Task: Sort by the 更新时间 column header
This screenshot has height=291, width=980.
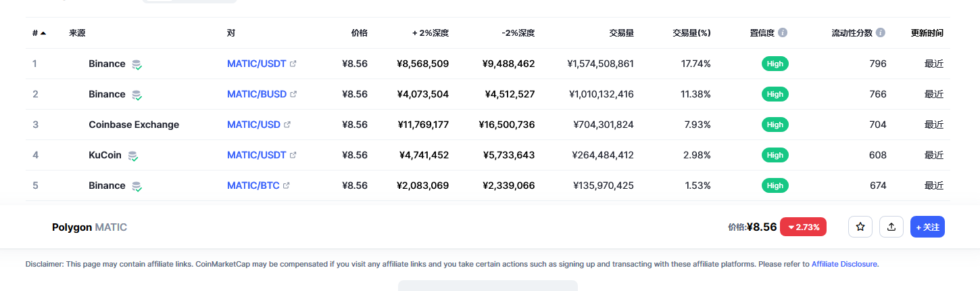Action: point(927,32)
